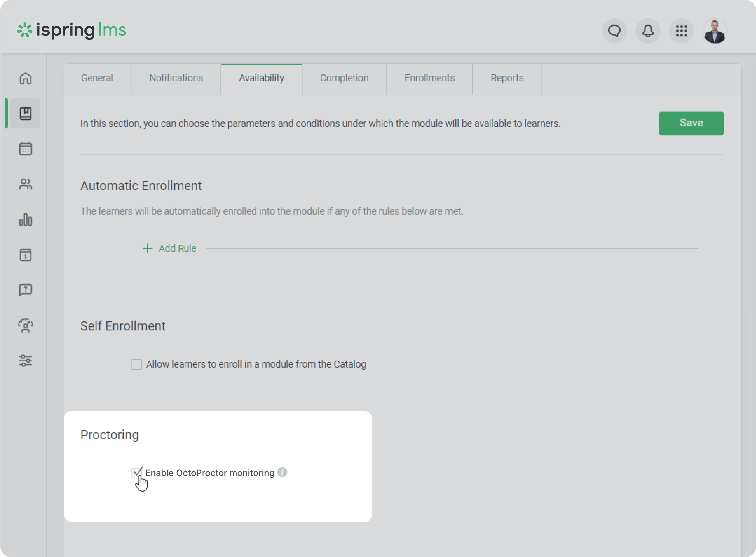The image size is (756, 557).
Task: Open the apps grid menu
Action: pos(681,31)
